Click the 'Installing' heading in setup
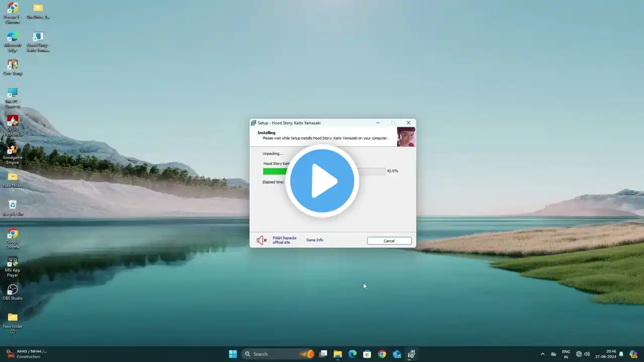The width and height of the screenshot is (644, 362). coord(266,133)
